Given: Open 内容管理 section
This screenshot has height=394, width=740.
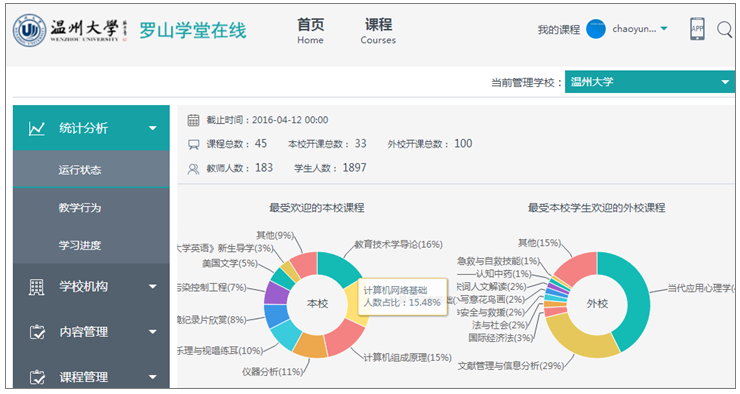Looking at the screenshot, I should pos(91,332).
